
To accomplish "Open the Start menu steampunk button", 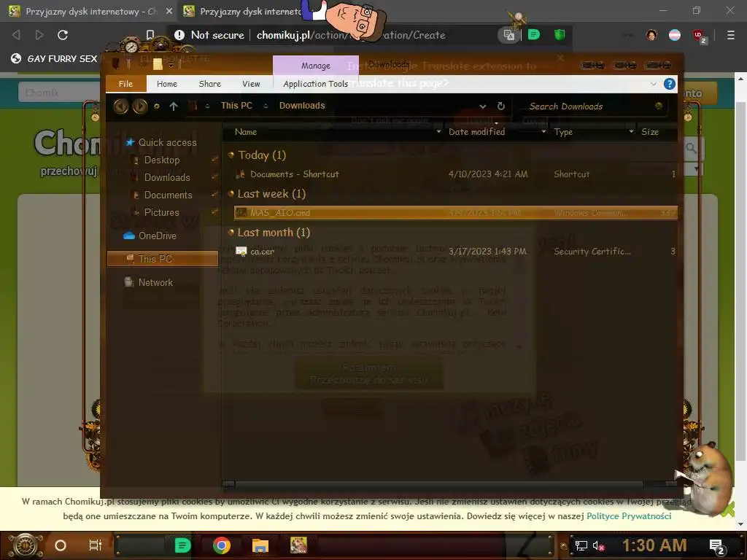I will pos(26,545).
